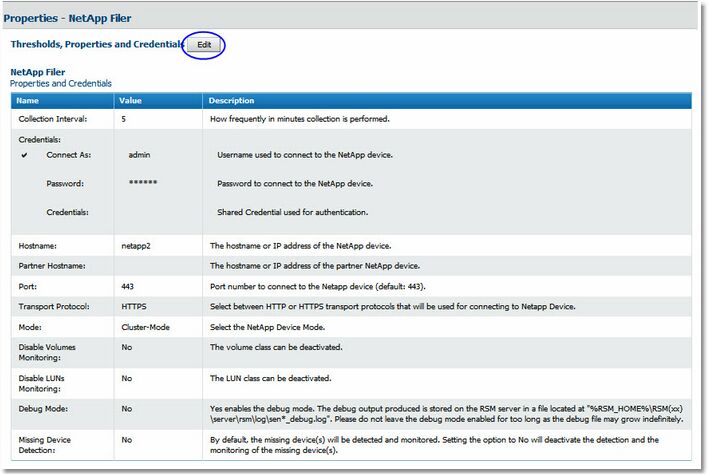This screenshot has height=476, width=708.
Task: Click 'Password to connect to the NetApp device' text
Action: [295, 184]
